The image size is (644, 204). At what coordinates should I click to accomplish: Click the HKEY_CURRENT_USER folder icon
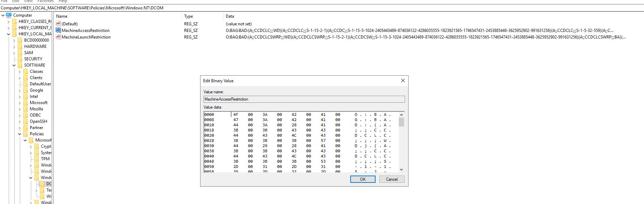[x=14, y=27]
